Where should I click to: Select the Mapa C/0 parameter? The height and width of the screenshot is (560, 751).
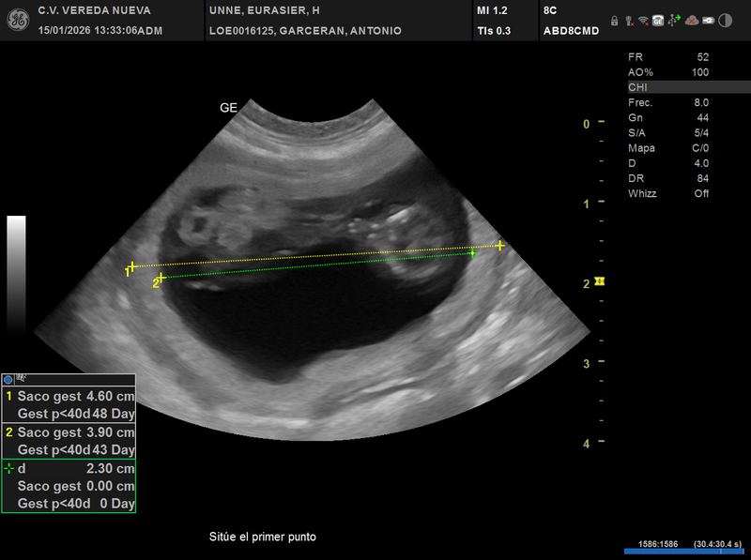point(668,148)
